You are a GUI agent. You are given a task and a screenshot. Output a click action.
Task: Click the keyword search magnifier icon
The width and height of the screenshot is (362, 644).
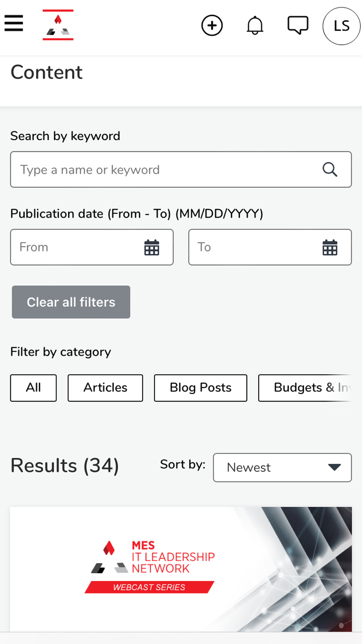(330, 170)
